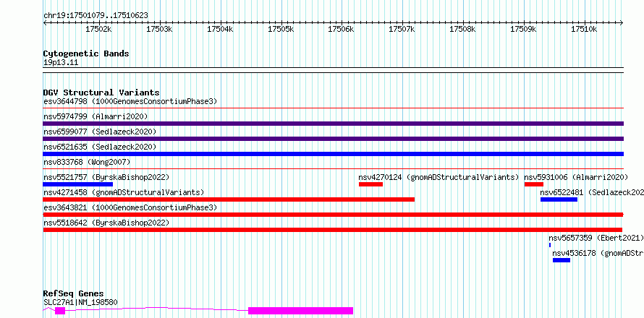
Task: Open variant label nsv5974799 (Almarri2020)
Action: pyautogui.click(x=96, y=116)
